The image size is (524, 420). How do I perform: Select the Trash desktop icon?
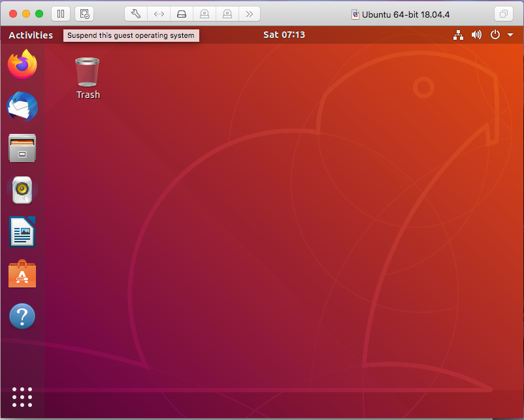88,78
